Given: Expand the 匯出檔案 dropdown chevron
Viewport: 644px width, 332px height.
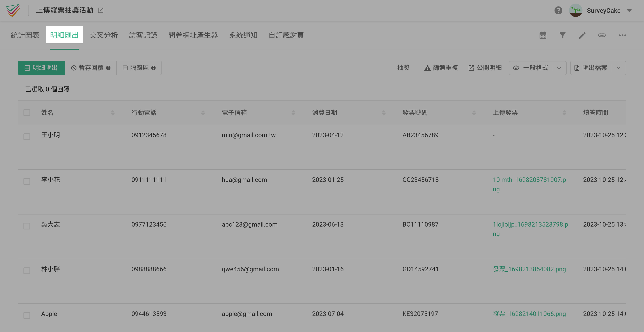Looking at the screenshot, I should coord(619,68).
